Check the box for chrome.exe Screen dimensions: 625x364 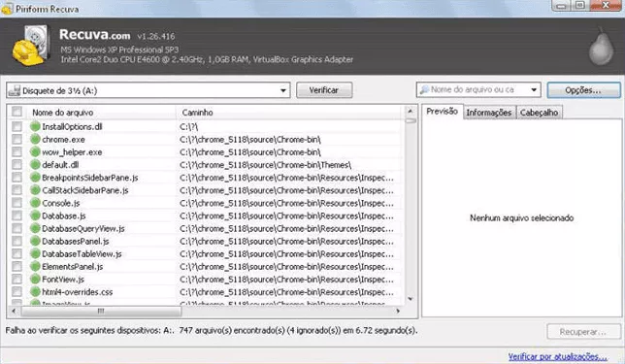[16, 140]
